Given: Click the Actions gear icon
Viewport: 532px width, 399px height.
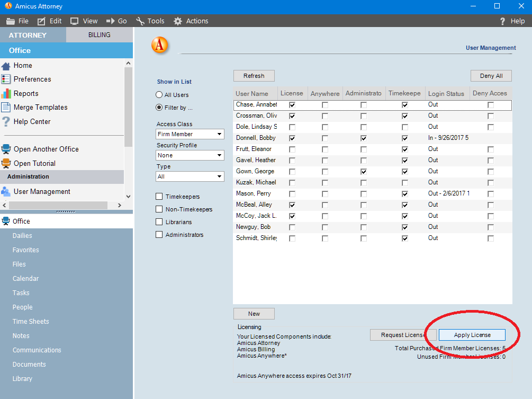Looking at the screenshot, I should (177, 21).
